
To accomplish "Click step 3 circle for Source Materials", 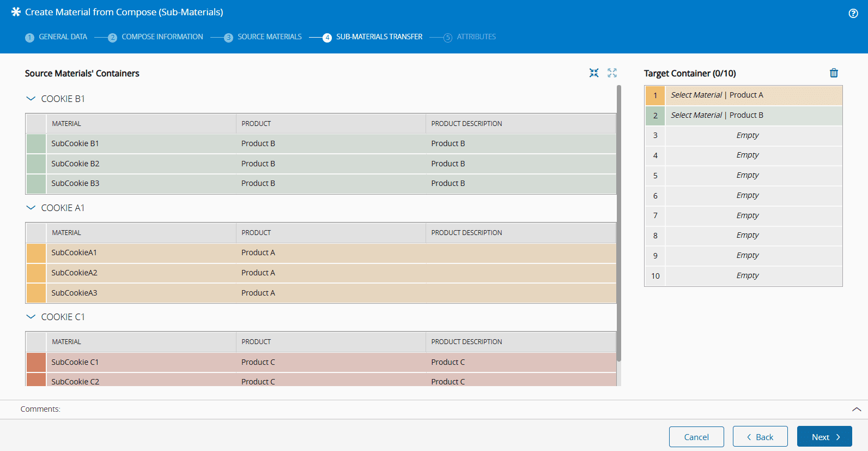I will [228, 38].
